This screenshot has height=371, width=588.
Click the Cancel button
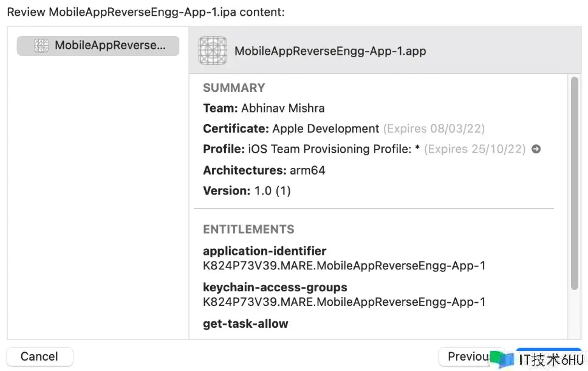coord(39,356)
